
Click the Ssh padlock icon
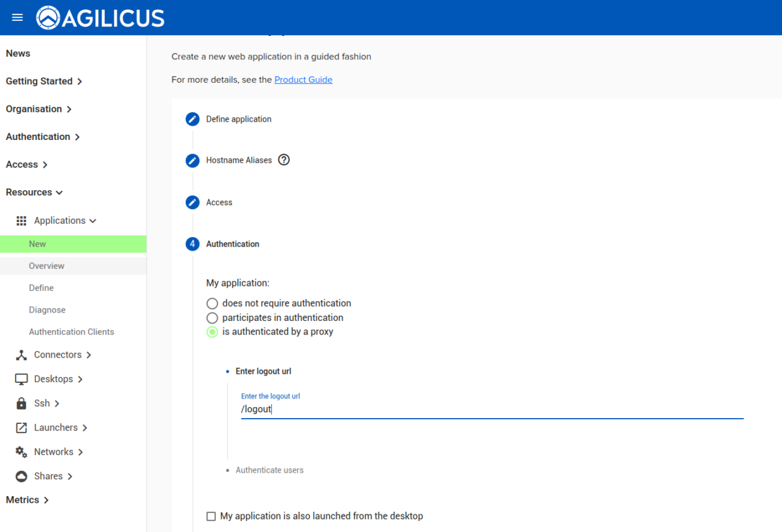[x=20, y=403]
